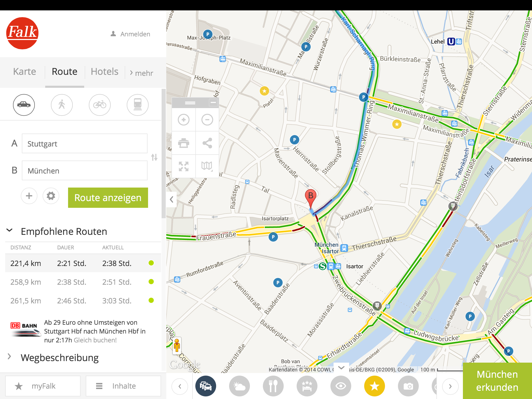Switch map to fullscreen view
Image resolution: width=532 pixels, height=399 pixels.
[184, 166]
